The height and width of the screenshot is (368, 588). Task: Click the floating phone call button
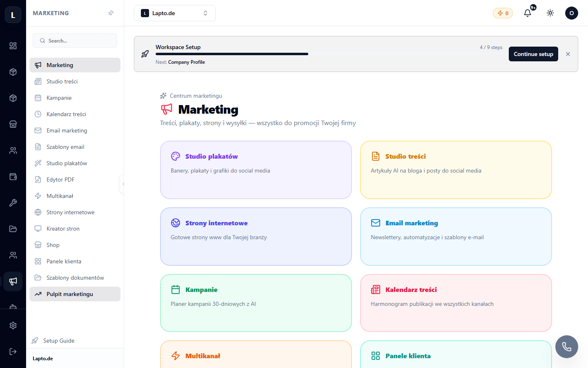click(567, 347)
